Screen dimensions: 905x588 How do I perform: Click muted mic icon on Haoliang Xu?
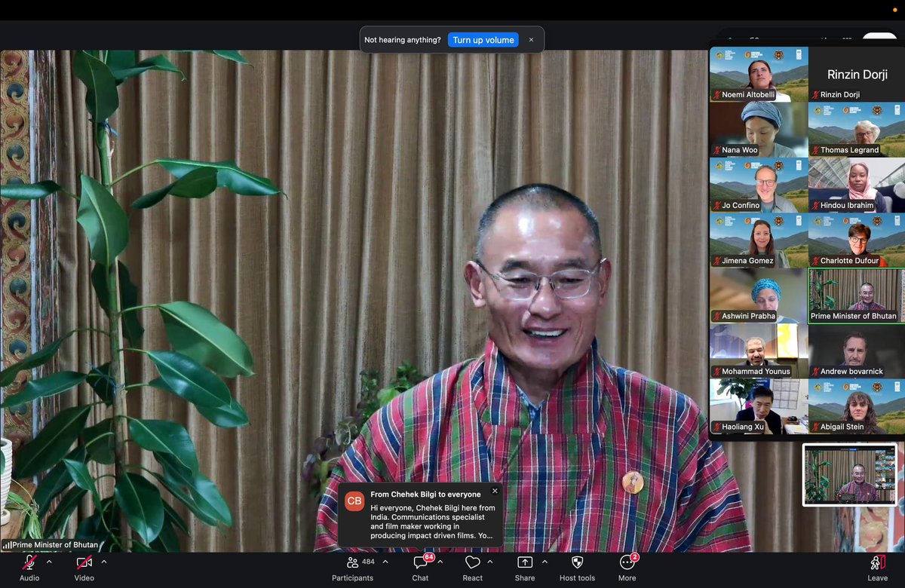coord(717,427)
